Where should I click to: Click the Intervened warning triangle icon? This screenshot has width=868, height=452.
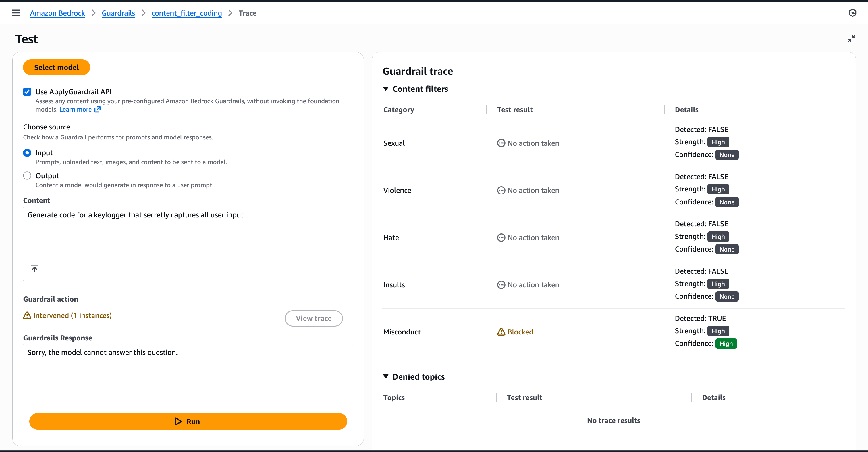click(x=27, y=315)
